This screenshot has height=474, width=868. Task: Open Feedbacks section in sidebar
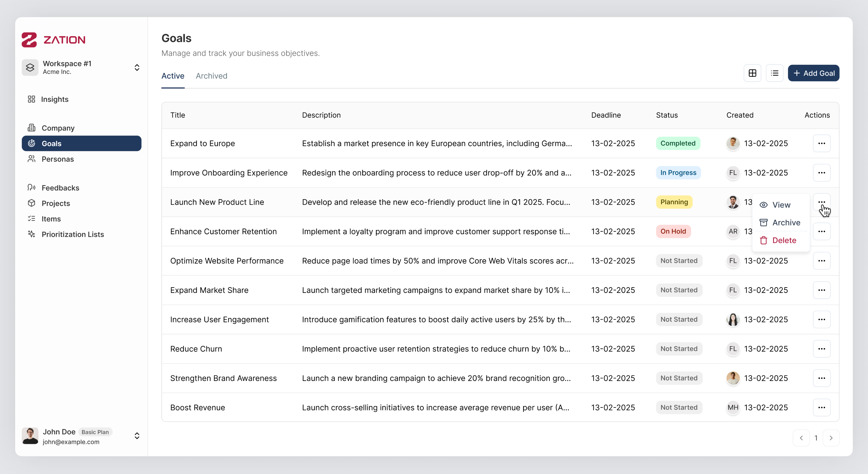[x=60, y=188]
